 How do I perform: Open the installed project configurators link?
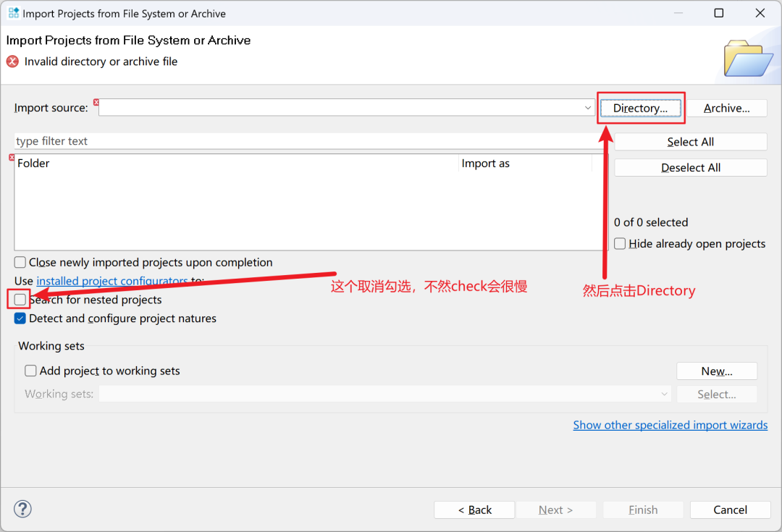pos(112,281)
